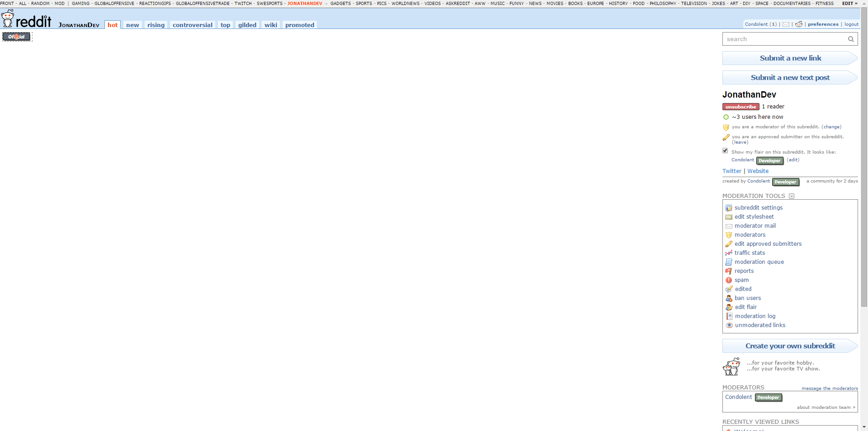The width and height of the screenshot is (868, 431).
Task: Open TWITCH in the subreddit bar
Action: (243, 3)
